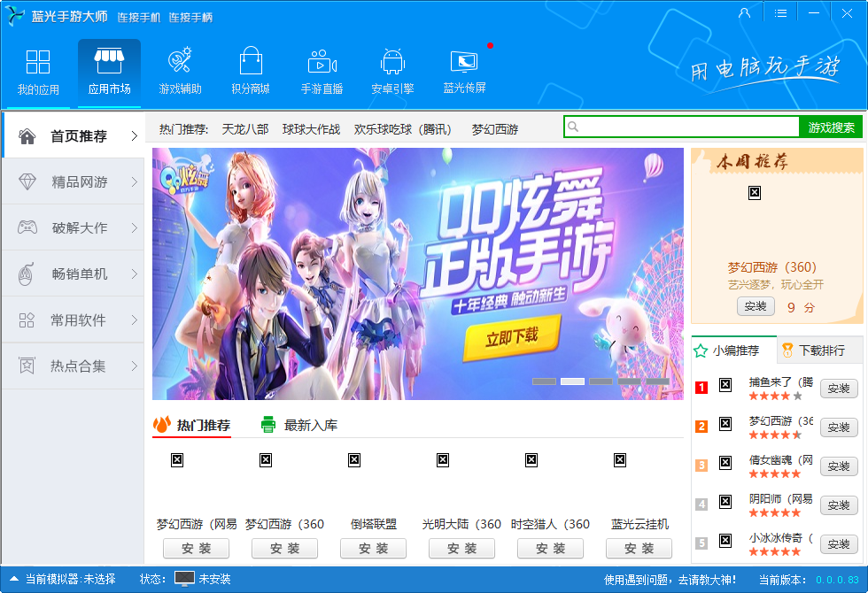Switch to 热门推荐 tab
The image size is (868, 593).
pyautogui.click(x=191, y=425)
